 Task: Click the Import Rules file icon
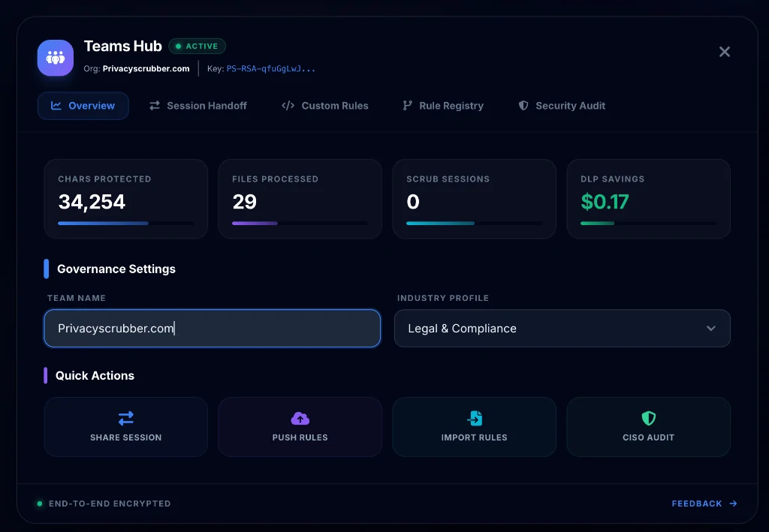[475, 419]
